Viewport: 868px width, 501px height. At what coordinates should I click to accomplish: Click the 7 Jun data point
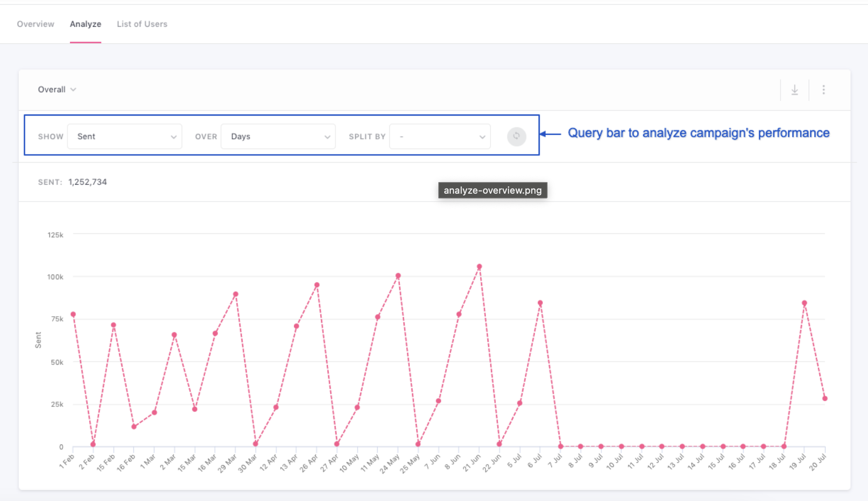(x=438, y=401)
